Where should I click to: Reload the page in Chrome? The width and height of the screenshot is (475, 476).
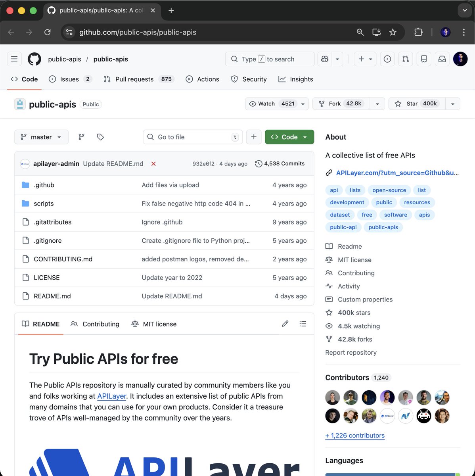pyautogui.click(x=47, y=32)
